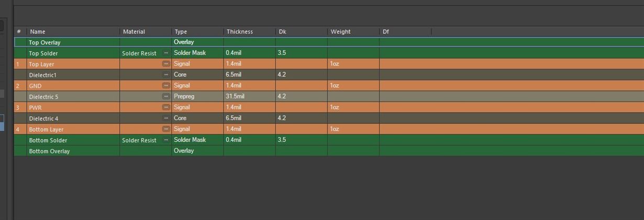Click 1oz weight in Top Layer row
The height and width of the screenshot is (220, 644).
point(335,64)
